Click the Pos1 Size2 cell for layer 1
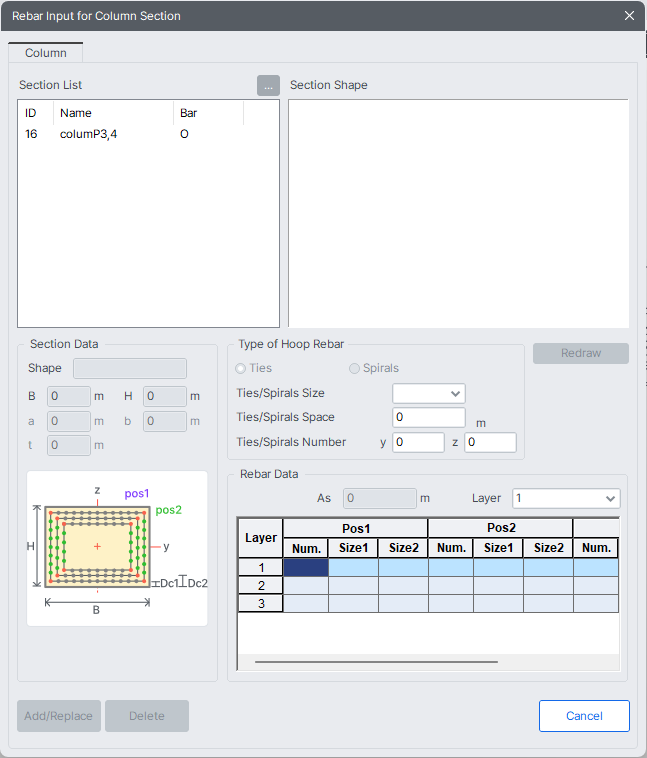The height and width of the screenshot is (758, 647). (x=404, y=568)
